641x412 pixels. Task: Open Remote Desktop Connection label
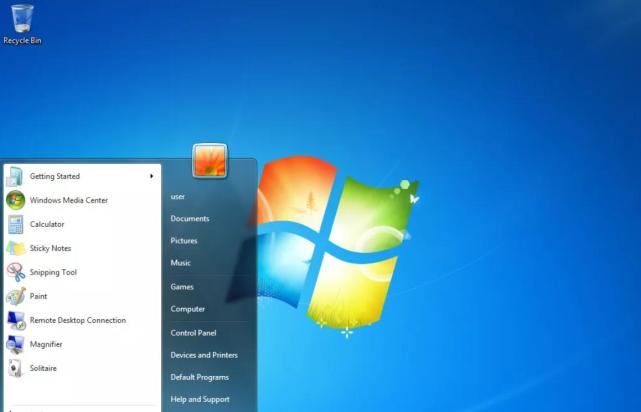click(78, 320)
